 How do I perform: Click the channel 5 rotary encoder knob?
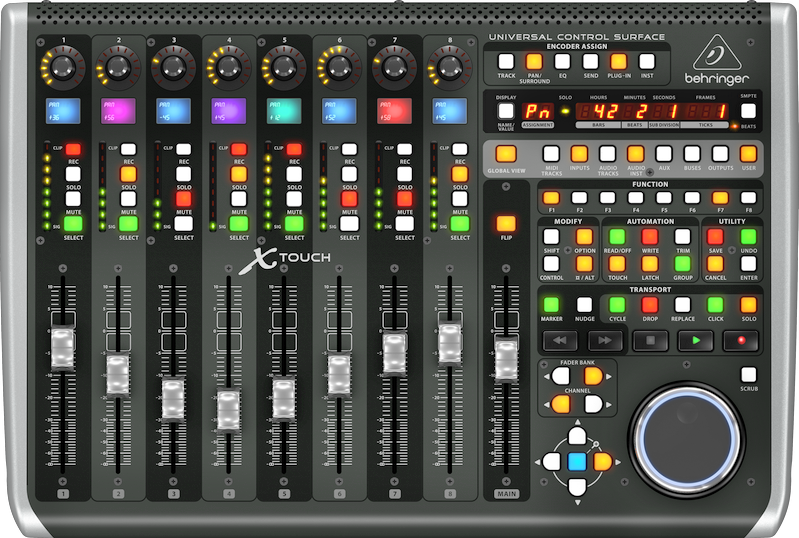(283, 66)
